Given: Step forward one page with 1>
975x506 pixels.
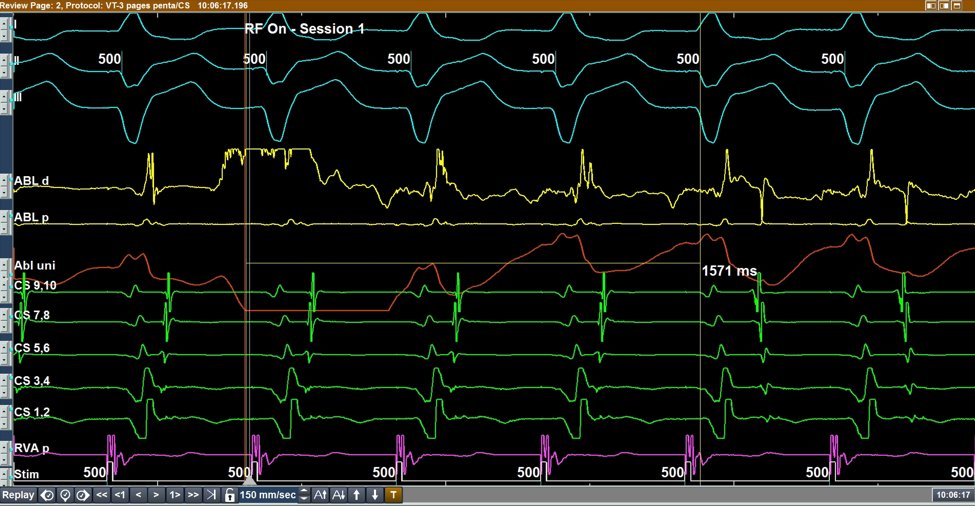Looking at the screenshot, I should [175, 495].
